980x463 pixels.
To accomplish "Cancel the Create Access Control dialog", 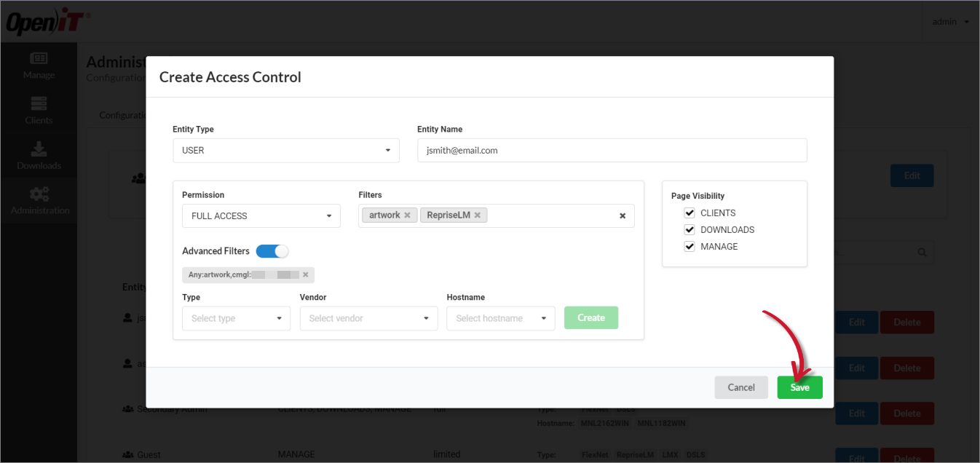I will (x=741, y=387).
